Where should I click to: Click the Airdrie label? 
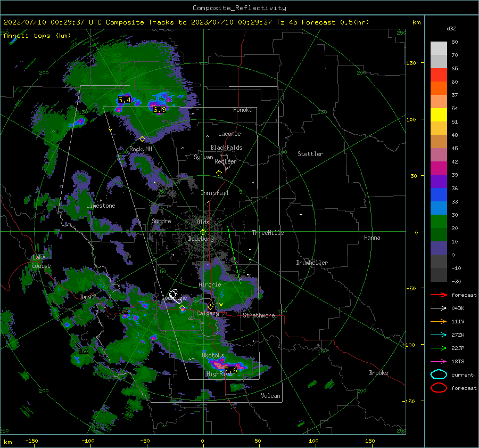pos(210,284)
